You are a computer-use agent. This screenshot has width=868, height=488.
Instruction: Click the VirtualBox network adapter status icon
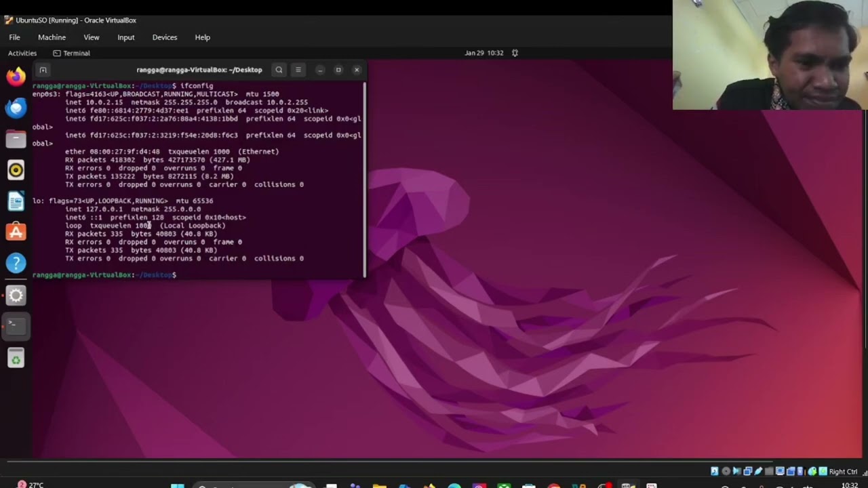[x=747, y=471]
